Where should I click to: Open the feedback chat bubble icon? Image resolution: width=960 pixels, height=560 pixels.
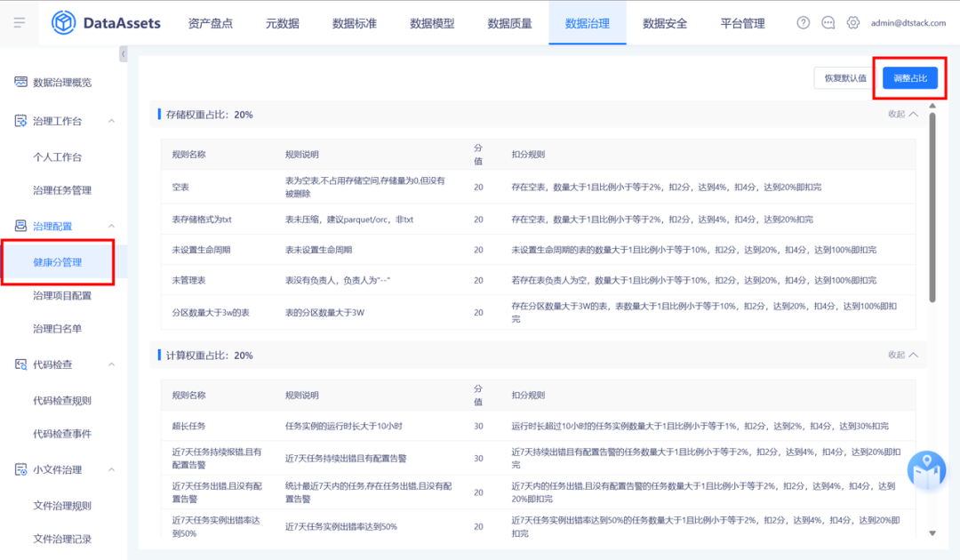coord(828,23)
